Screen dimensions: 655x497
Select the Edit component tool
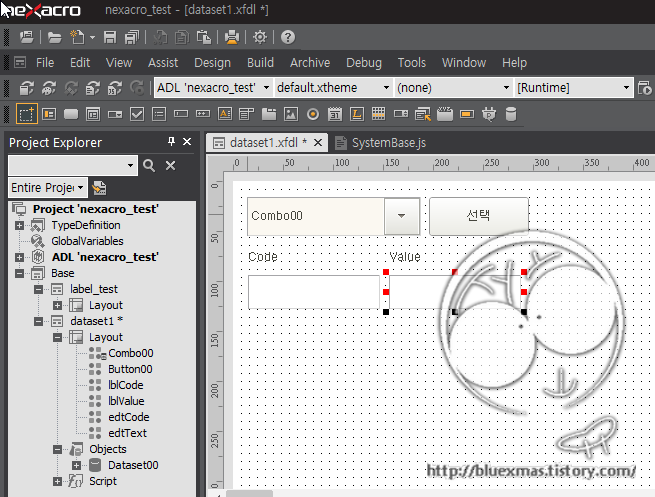(x=181, y=114)
